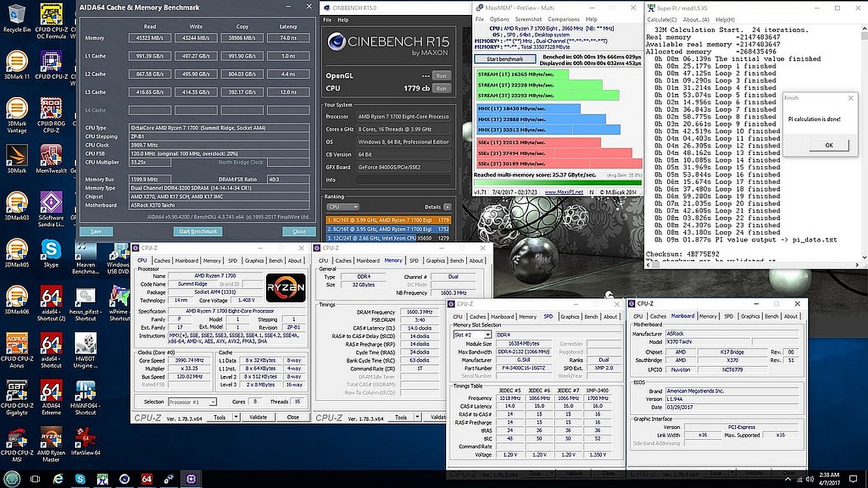Run the CPU test in Cinebench

click(441, 88)
